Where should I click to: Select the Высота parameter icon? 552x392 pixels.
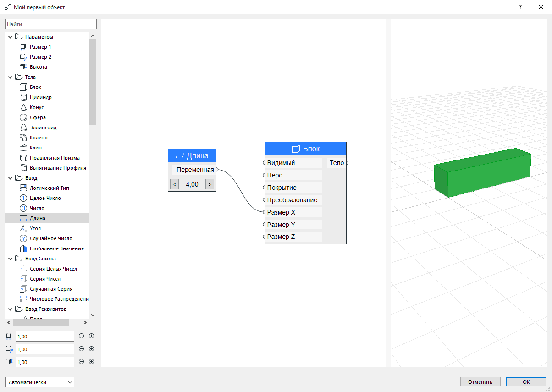(23, 67)
